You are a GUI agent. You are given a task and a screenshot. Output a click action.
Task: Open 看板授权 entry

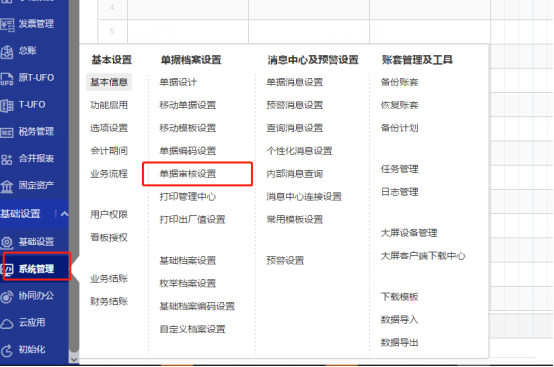point(109,237)
